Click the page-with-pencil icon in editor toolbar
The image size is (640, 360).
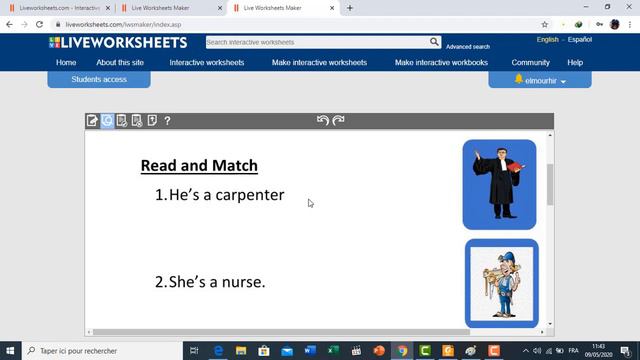pos(122,121)
